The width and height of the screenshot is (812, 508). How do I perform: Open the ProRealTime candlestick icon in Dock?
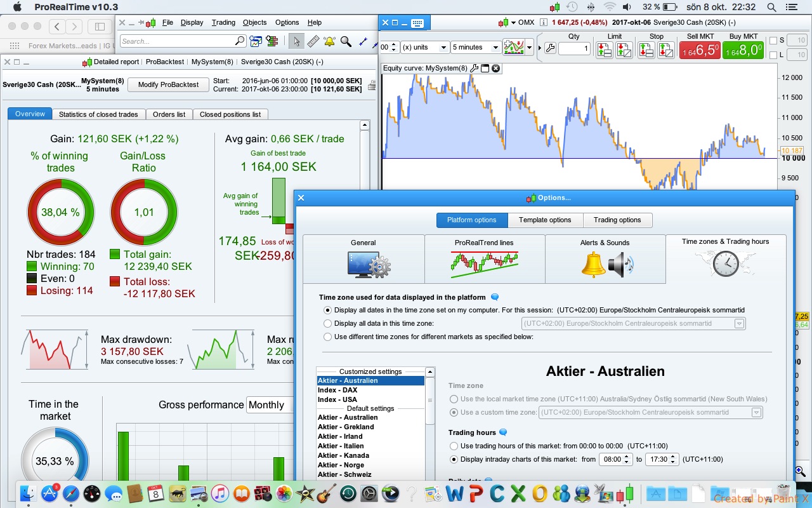[625, 493]
